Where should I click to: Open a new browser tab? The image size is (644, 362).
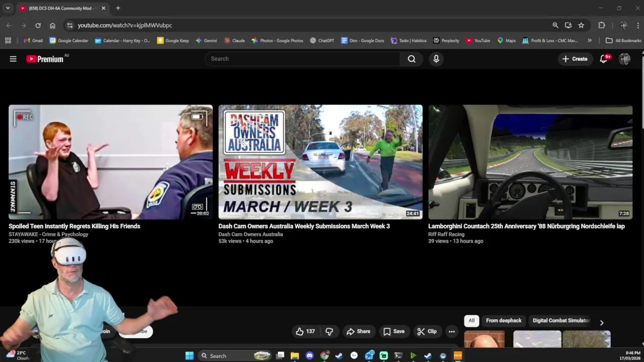point(118,8)
